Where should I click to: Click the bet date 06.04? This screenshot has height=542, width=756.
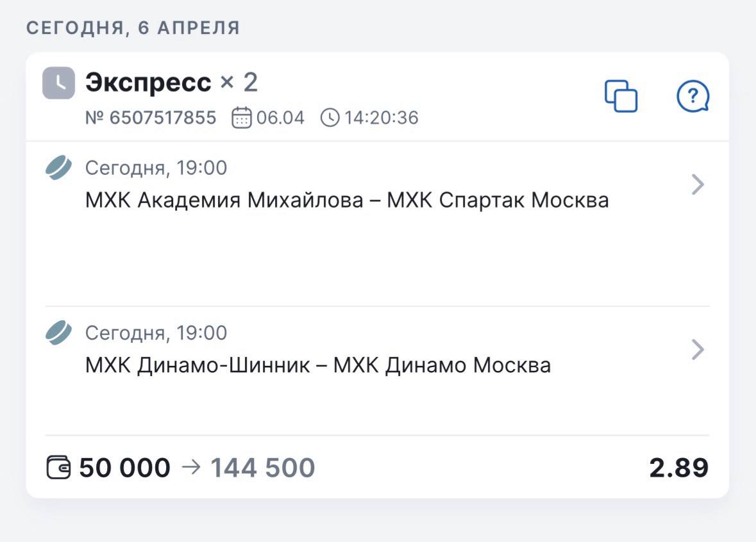(280, 119)
